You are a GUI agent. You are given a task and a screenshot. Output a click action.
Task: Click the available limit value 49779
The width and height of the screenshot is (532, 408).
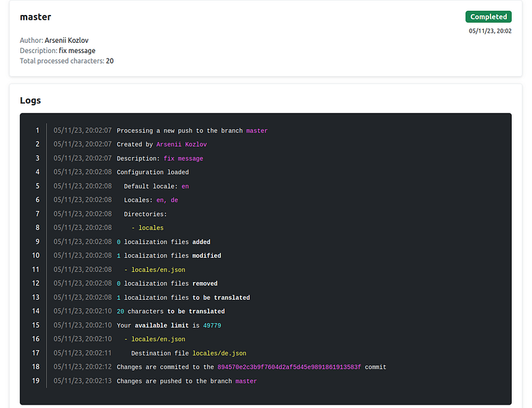pos(212,326)
